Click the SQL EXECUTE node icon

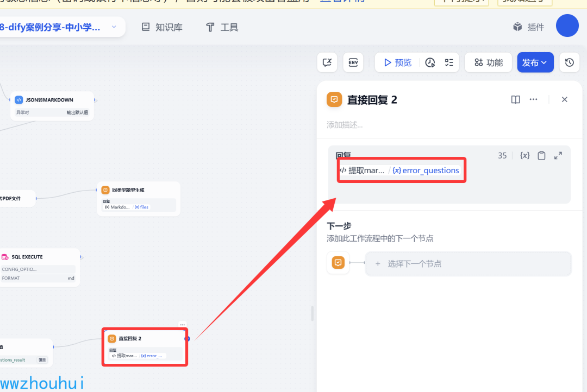tap(5, 257)
